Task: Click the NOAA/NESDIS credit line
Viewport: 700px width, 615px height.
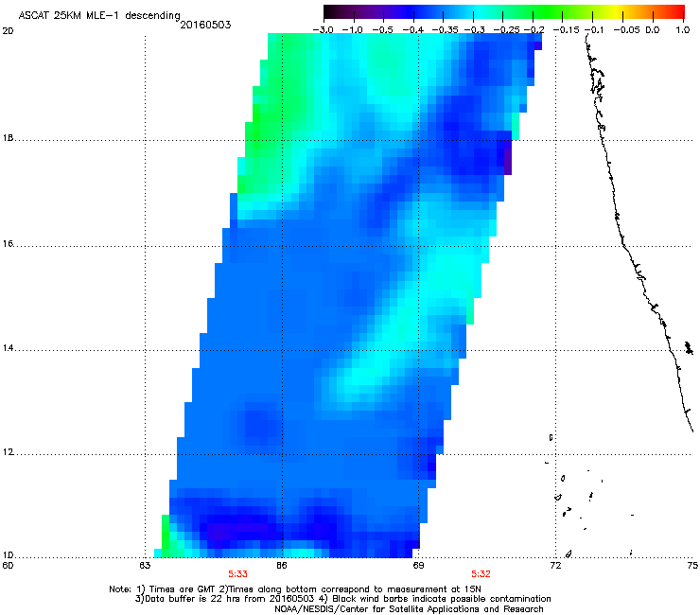Action: [409, 609]
